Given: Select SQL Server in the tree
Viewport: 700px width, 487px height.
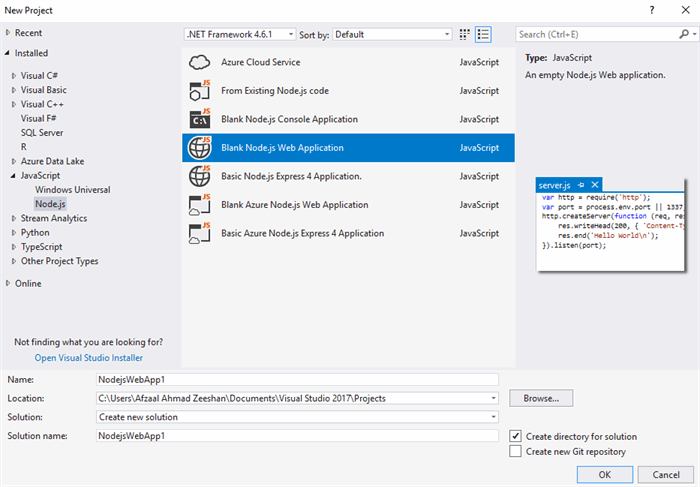Looking at the screenshot, I should pyautogui.click(x=42, y=133).
